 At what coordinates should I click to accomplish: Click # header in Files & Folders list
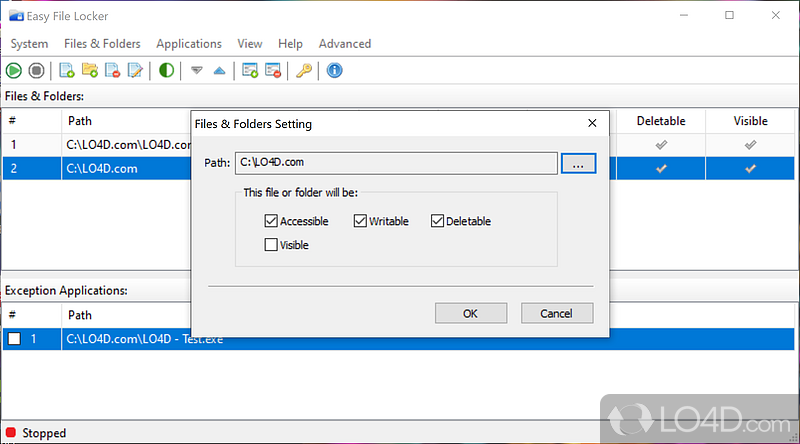click(x=12, y=121)
